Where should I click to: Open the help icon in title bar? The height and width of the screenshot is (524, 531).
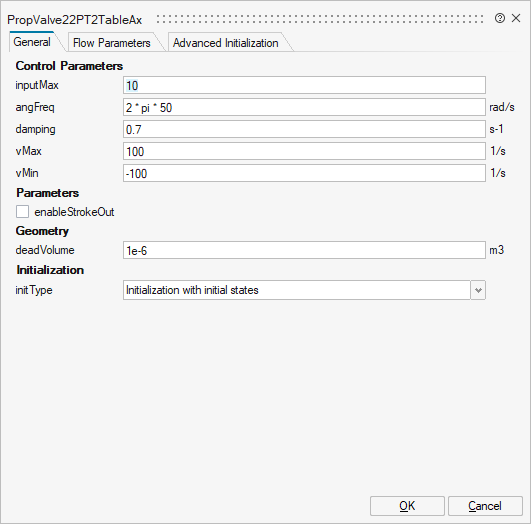click(x=500, y=18)
